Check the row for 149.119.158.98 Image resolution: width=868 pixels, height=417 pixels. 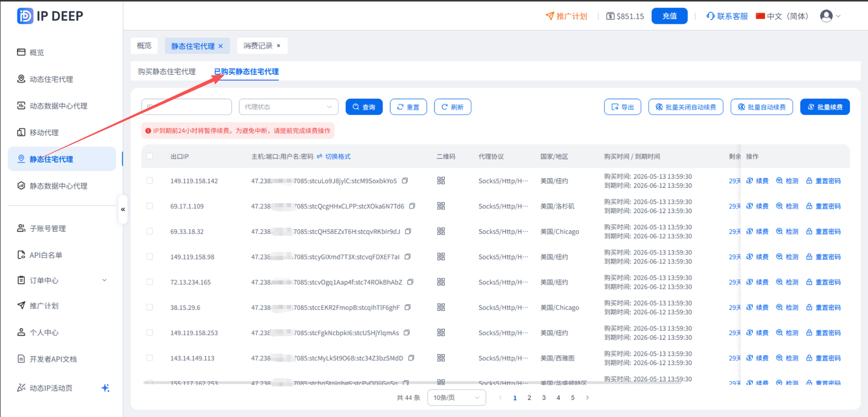pos(150,256)
